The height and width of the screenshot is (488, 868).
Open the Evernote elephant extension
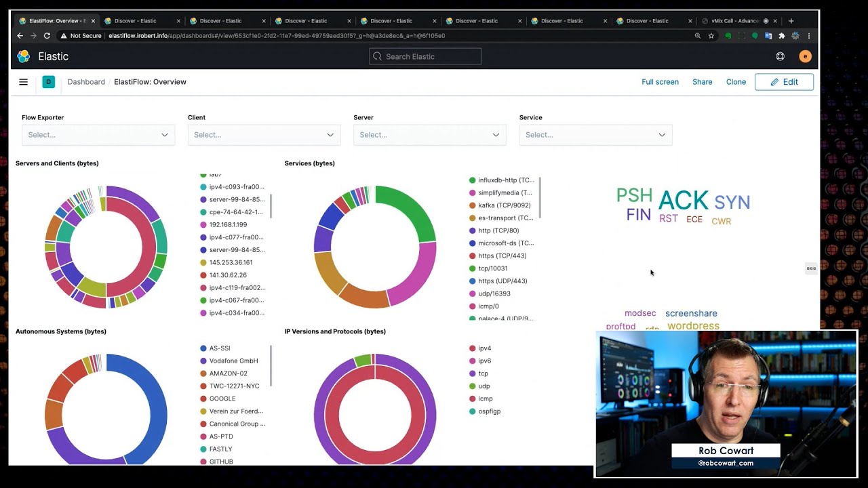pos(728,36)
